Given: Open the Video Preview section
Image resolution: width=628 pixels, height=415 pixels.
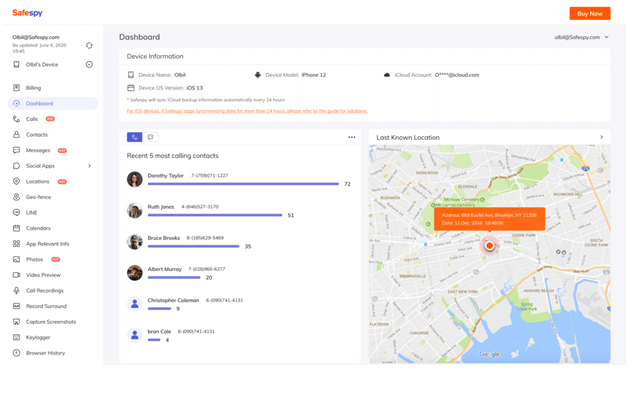Looking at the screenshot, I should click(43, 275).
